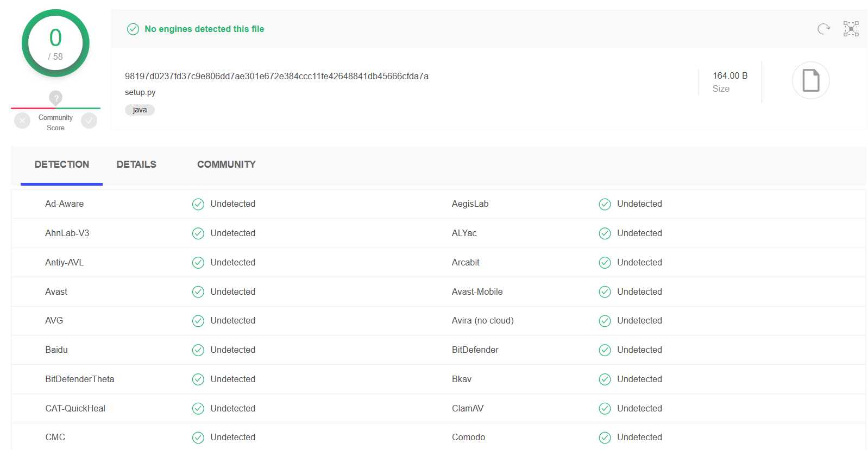Click the Baidu undetected check icon
The width and height of the screenshot is (868, 450).
(x=198, y=350)
